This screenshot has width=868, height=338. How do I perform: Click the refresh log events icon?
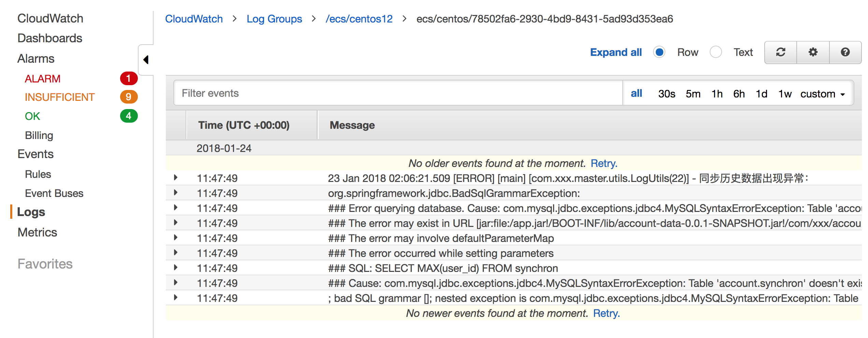pyautogui.click(x=781, y=52)
